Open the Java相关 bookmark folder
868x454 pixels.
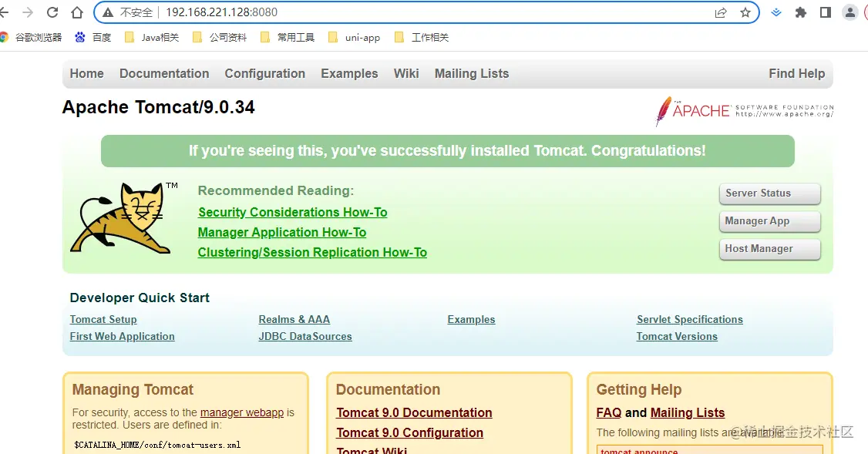152,37
